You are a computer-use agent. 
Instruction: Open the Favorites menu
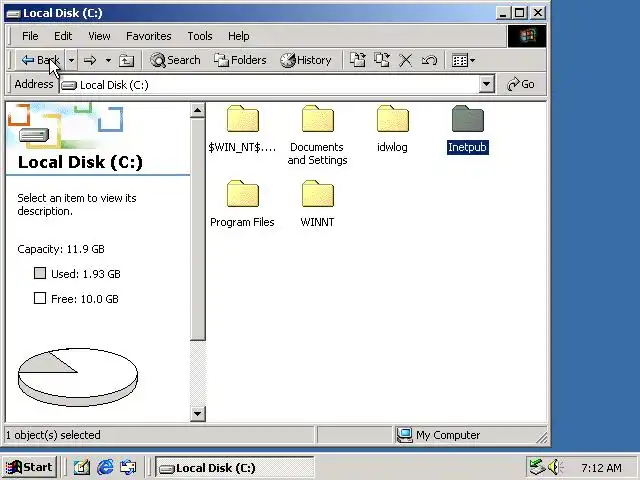tap(149, 36)
